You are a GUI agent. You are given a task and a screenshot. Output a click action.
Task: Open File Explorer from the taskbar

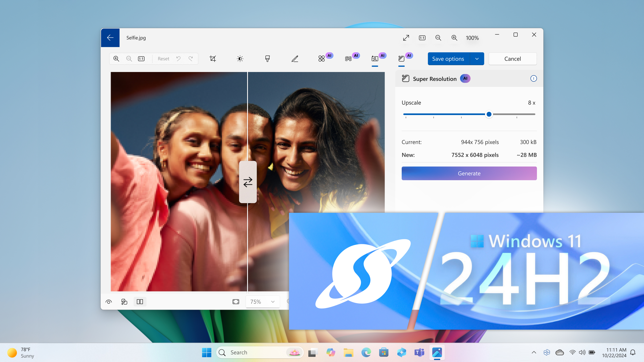[348, 353]
